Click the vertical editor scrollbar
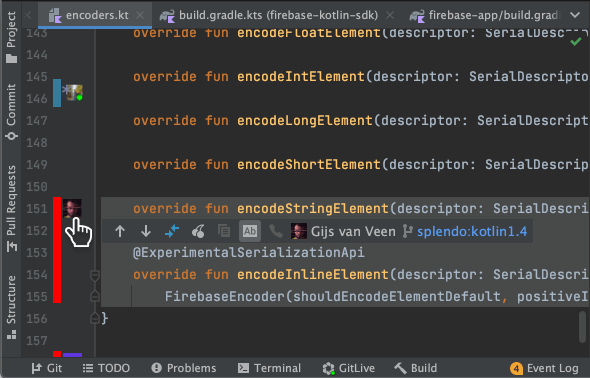Screen dimensions: 590x378 582,327
